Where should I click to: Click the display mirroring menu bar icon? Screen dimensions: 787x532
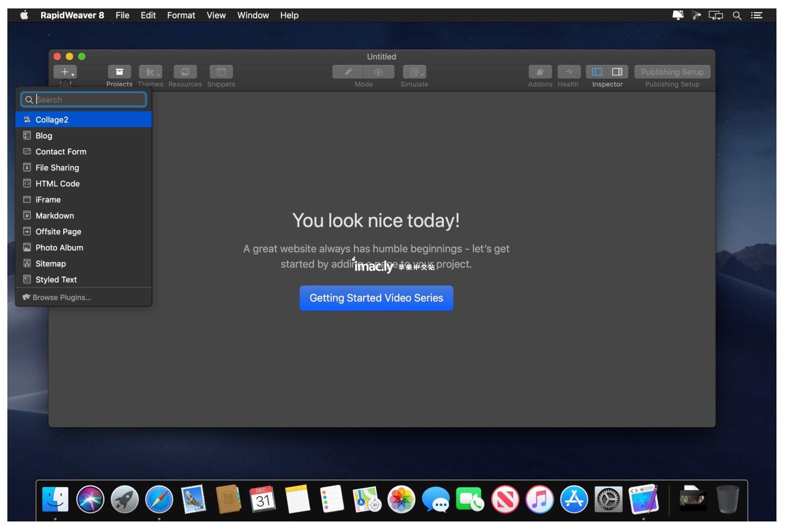[715, 15]
